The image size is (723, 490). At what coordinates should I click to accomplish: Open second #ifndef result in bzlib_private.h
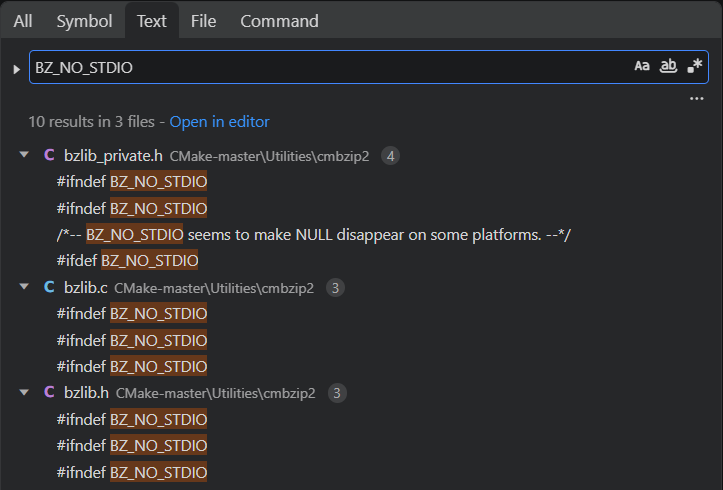[132, 208]
